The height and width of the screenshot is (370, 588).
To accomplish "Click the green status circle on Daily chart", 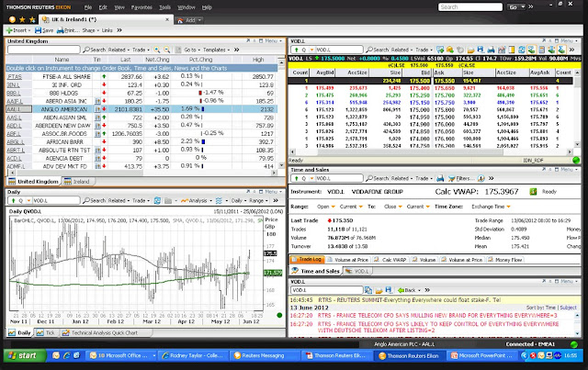I will pos(279,315).
